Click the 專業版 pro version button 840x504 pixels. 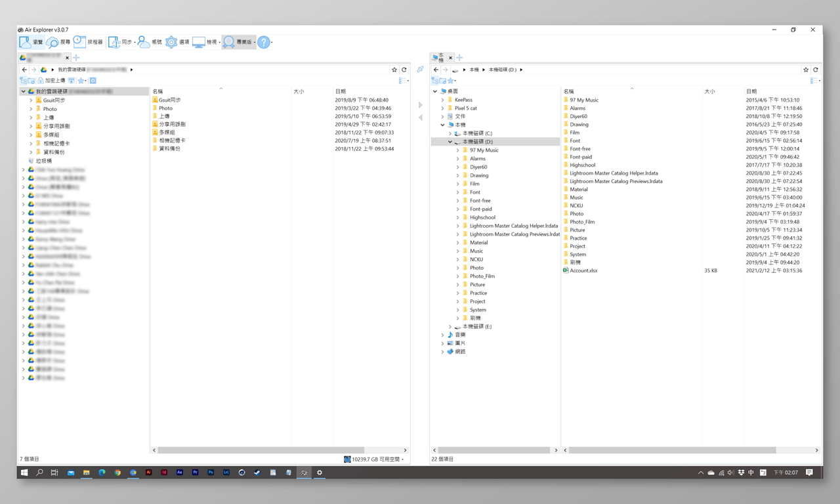pos(238,42)
